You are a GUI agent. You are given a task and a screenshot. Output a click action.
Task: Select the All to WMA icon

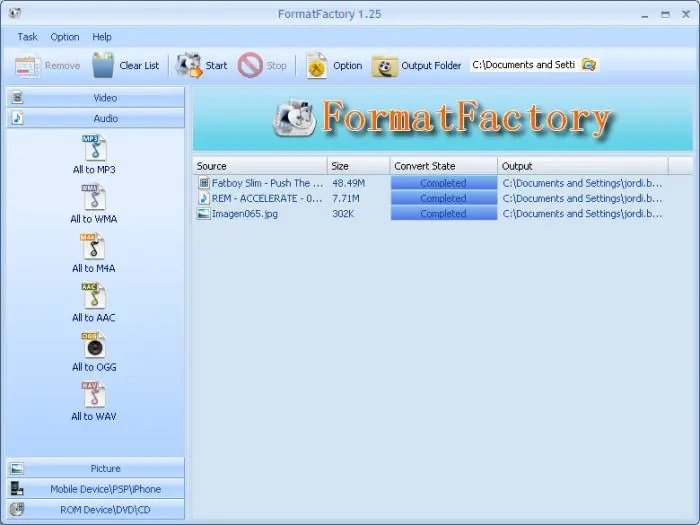[94, 197]
